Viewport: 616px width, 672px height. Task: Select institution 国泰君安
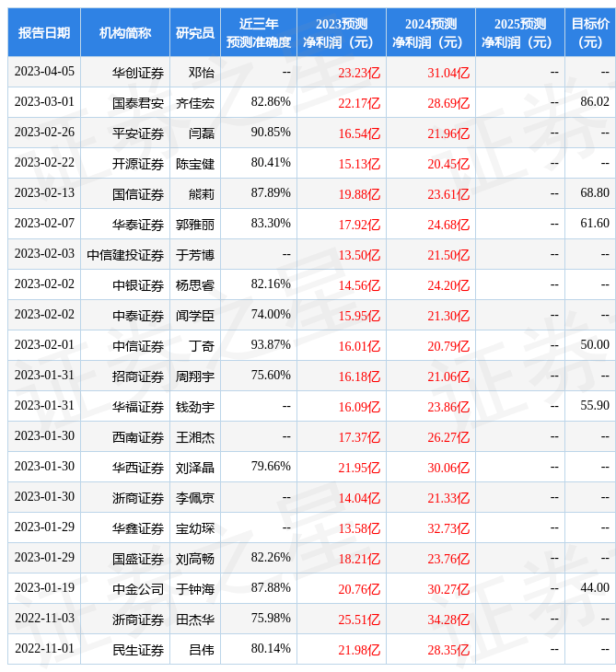[138, 103]
